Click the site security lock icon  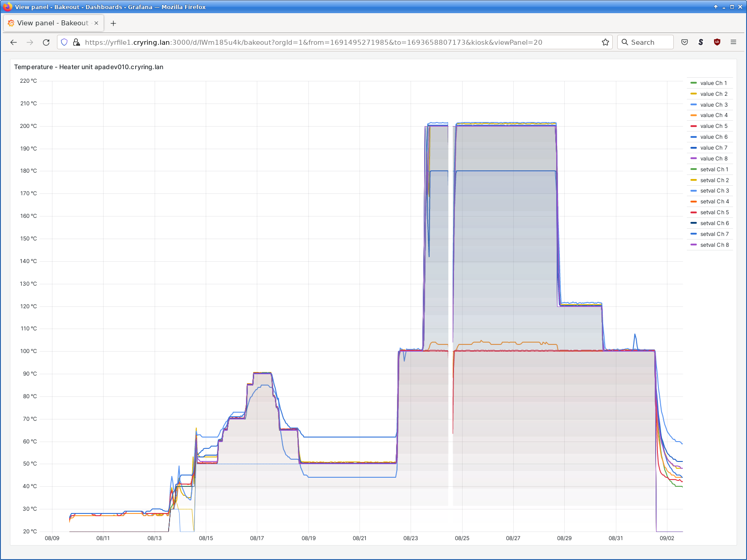(76, 42)
